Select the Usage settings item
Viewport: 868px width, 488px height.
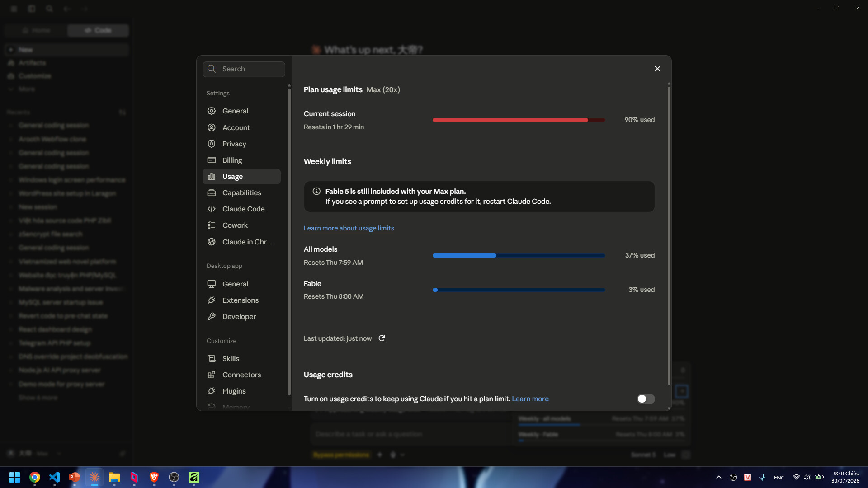241,176
